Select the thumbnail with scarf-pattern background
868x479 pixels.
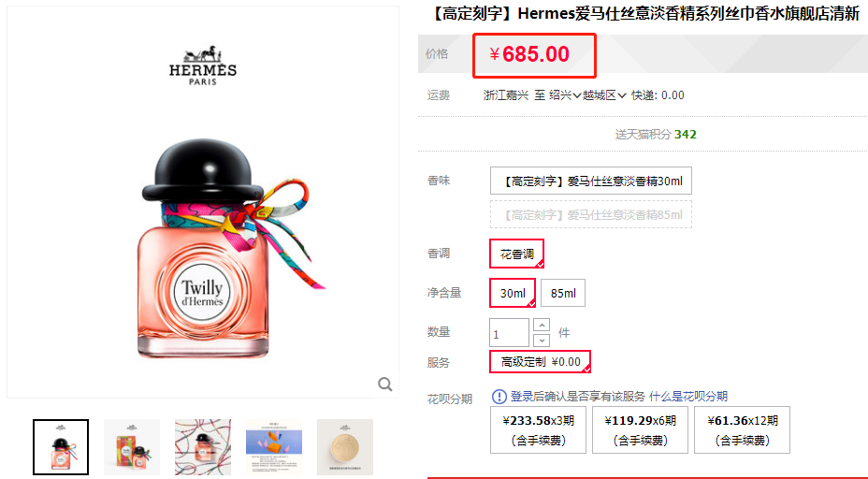pos(203,447)
